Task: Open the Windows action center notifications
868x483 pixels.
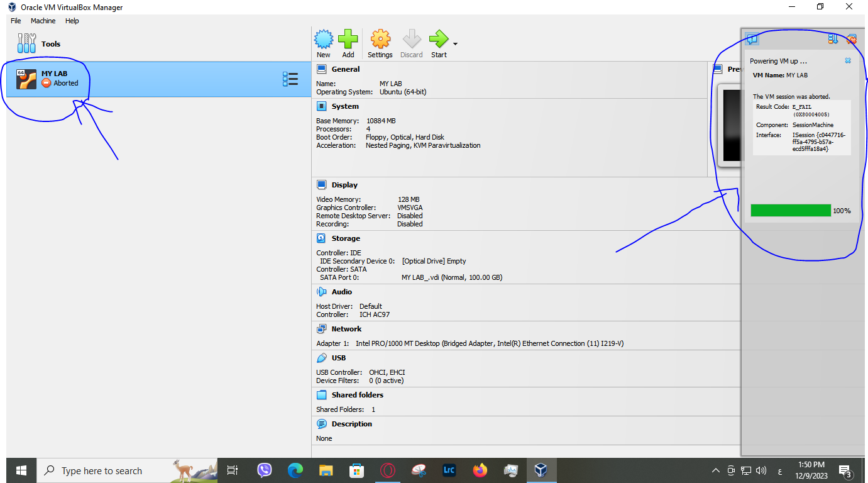Action: [x=845, y=470]
